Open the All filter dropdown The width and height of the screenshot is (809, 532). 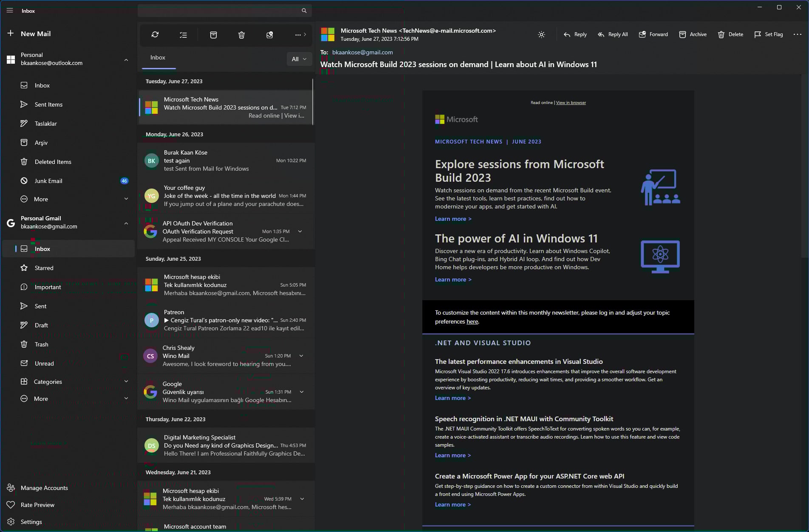299,59
